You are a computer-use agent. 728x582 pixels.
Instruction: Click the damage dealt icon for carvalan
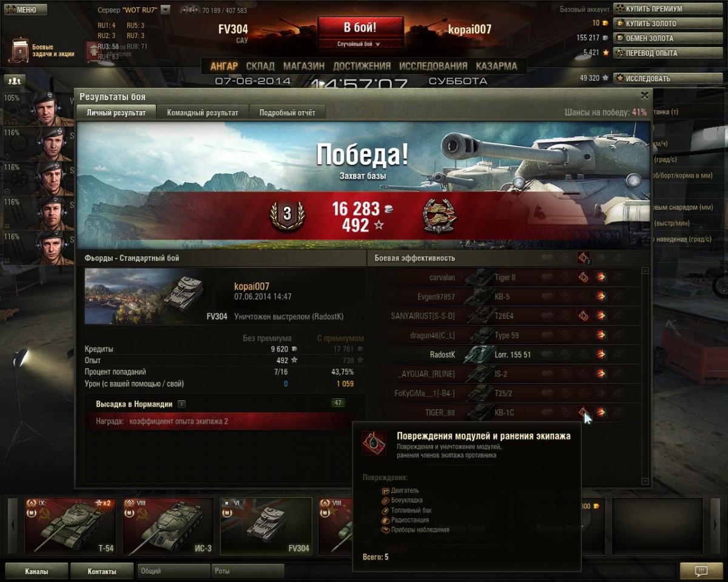click(x=601, y=277)
